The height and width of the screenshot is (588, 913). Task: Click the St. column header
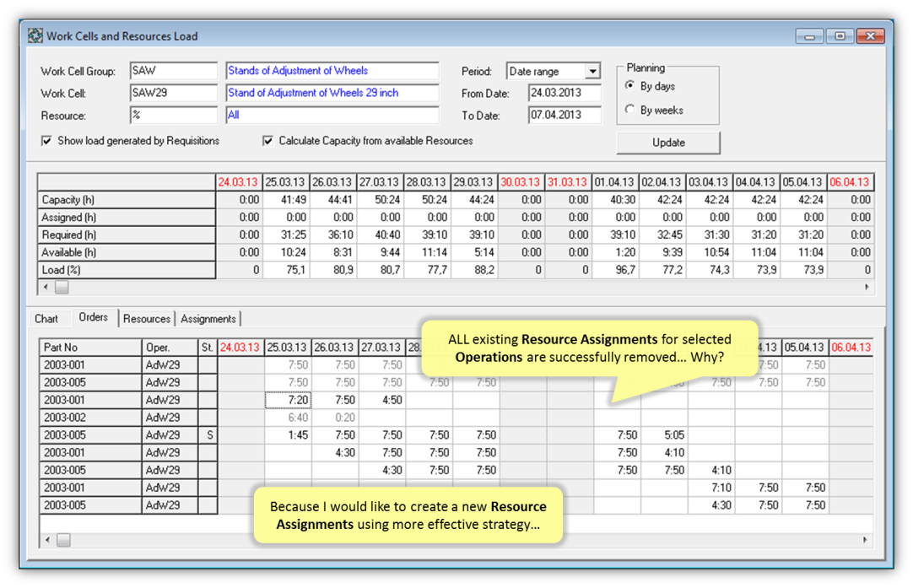pyautogui.click(x=208, y=348)
